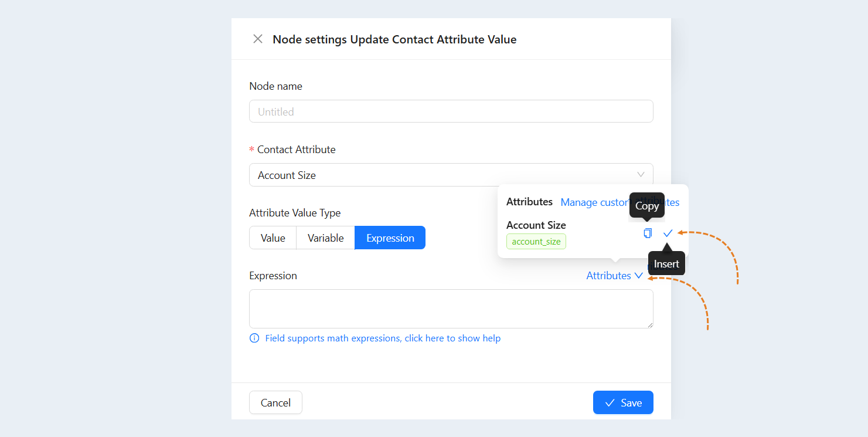Screen dimensions: 868x437
Task: Click the info circle icon below Expression
Action: click(254, 338)
